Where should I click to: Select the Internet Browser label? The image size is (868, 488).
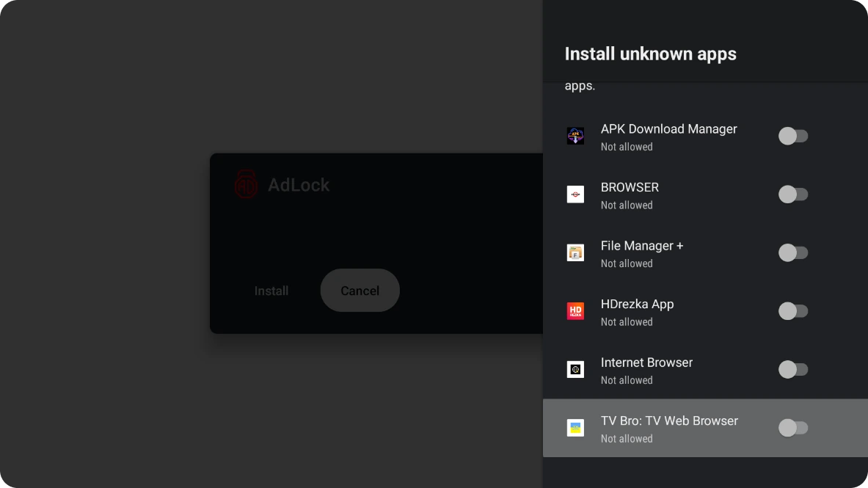click(x=646, y=363)
